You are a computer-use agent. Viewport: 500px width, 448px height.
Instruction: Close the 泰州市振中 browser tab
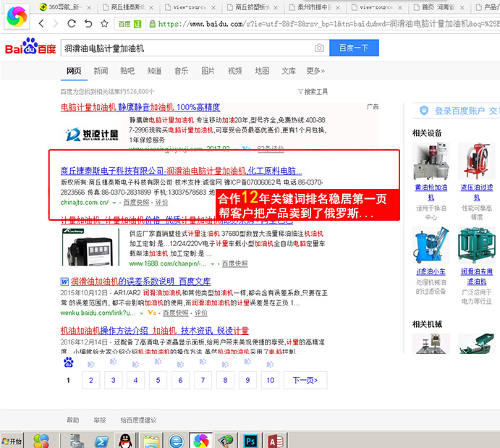point(338,8)
